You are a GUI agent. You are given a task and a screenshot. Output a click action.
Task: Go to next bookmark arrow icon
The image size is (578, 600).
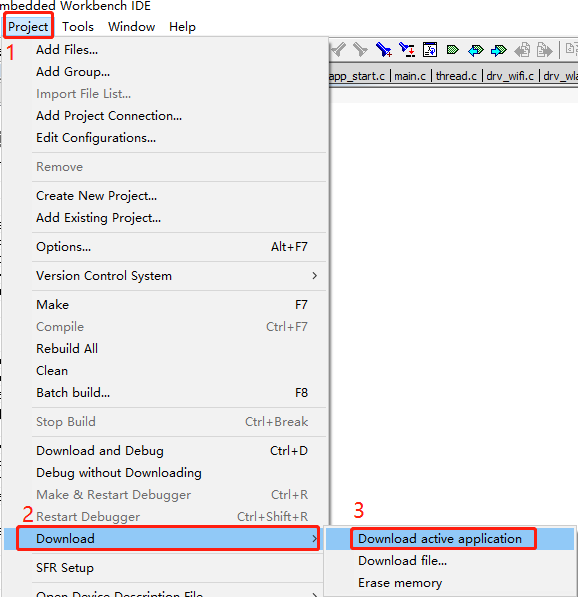[498, 50]
